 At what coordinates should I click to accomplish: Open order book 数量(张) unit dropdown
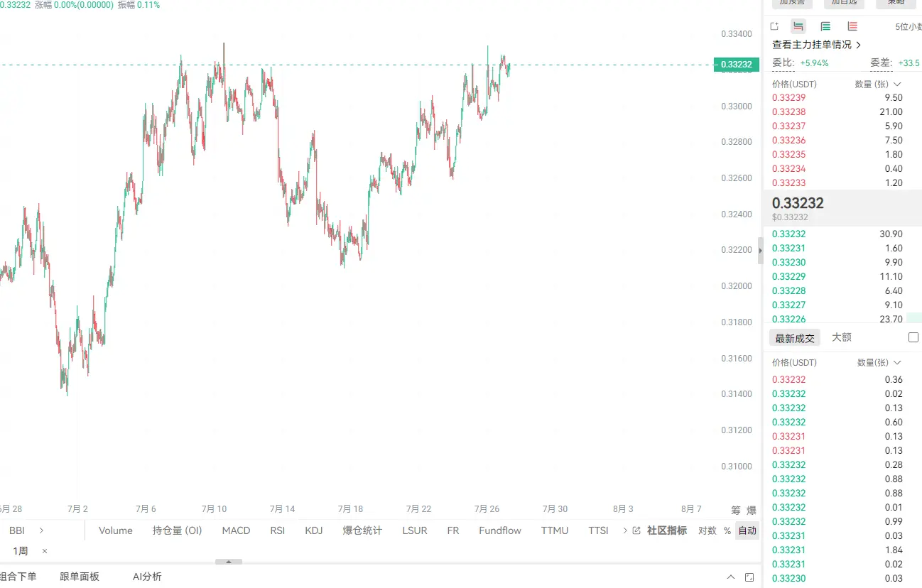(x=877, y=84)
